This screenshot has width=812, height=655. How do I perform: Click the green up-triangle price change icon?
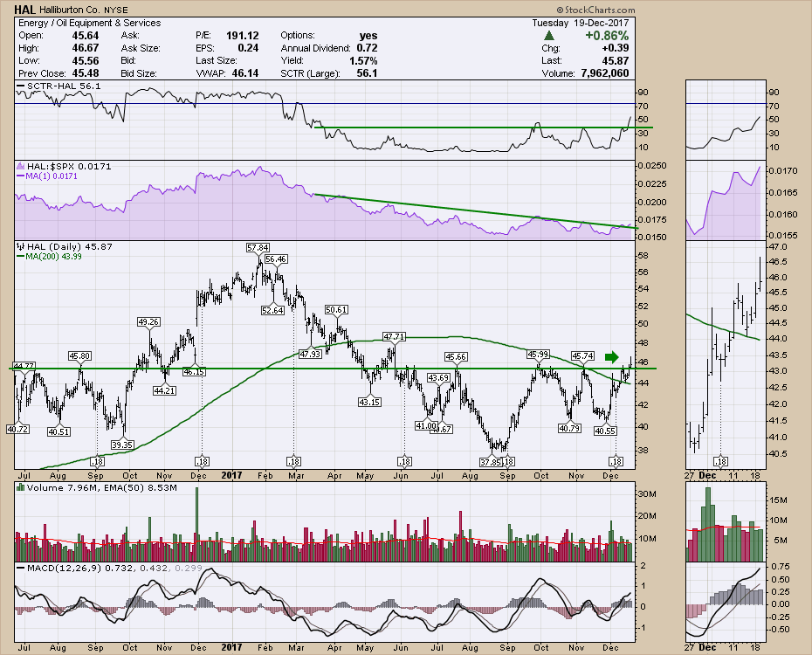pos(549,36)
